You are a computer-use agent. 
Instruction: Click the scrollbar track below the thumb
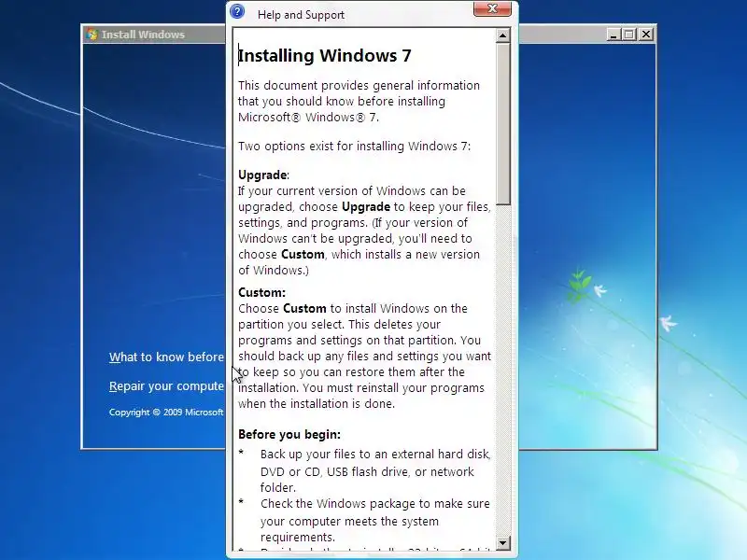click(x=502, y=371)
